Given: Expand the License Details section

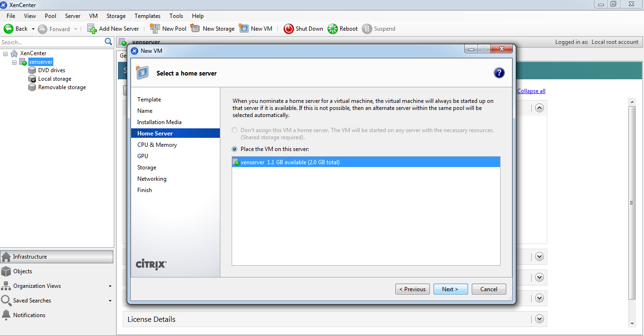Looking at the screenshot, I should [x=540, y=319].
